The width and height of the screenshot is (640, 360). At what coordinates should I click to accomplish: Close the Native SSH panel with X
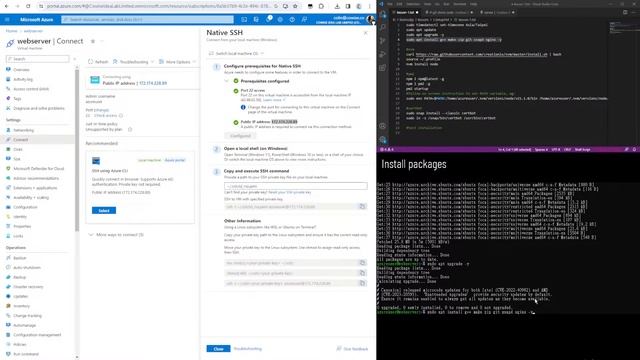[x=365, y=33]
